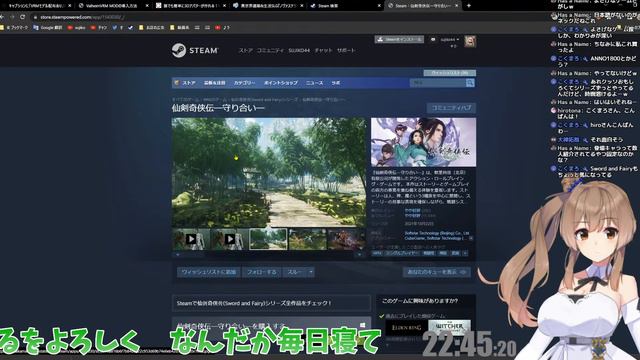
Task: Open the notifications envelope icon
Action: [x=433, y=40]
